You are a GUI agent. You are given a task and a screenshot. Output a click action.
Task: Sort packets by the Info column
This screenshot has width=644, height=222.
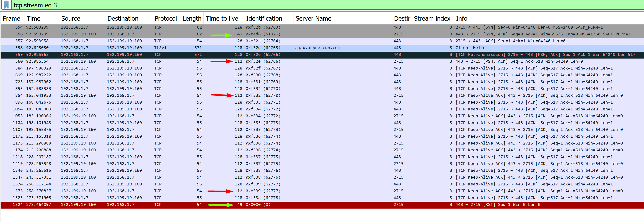click(x=461, y=18)
